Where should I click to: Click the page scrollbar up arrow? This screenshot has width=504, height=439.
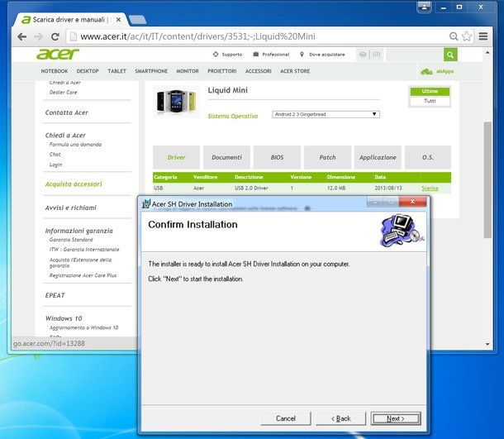[487, 52]
